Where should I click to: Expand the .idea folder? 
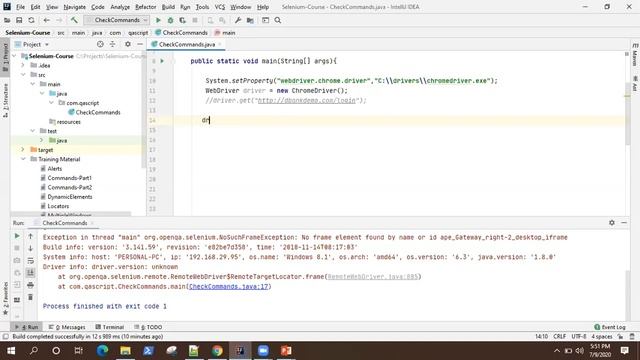(x=23, y=65)
